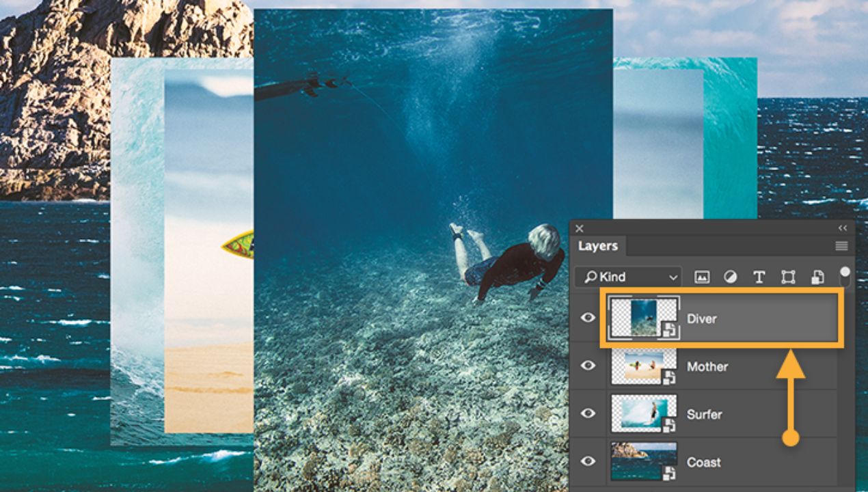Toggle visibility of the Mother layer

[588, 366]
